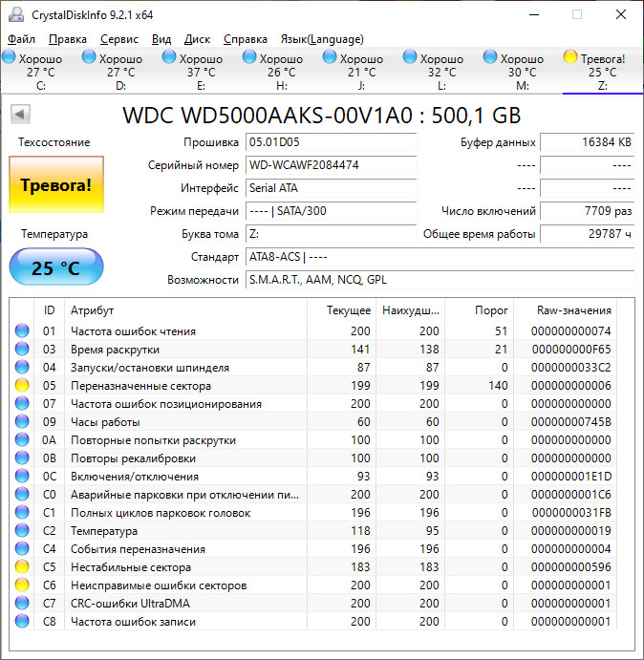The image size is (644, 660).
Task: Click status orb of CRC-ошибки UltraDMA row
Action: tap(22, 603)
